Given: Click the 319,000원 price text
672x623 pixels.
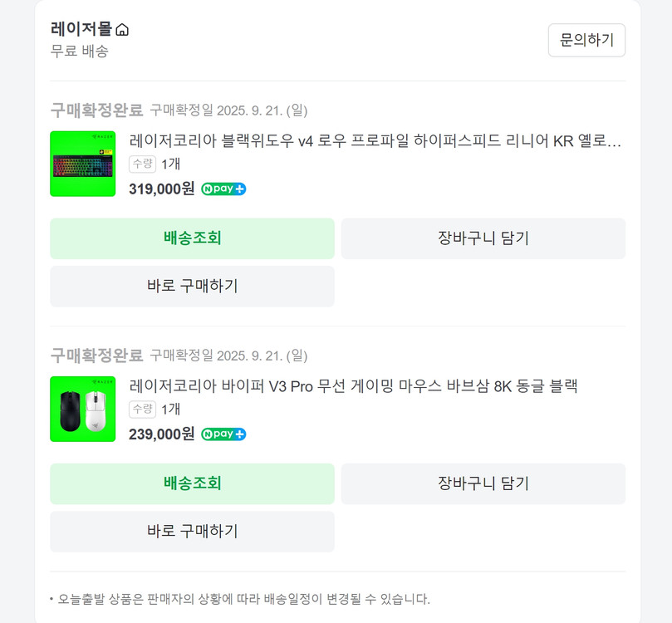Looking at the screenshot, I should point(162,189).
